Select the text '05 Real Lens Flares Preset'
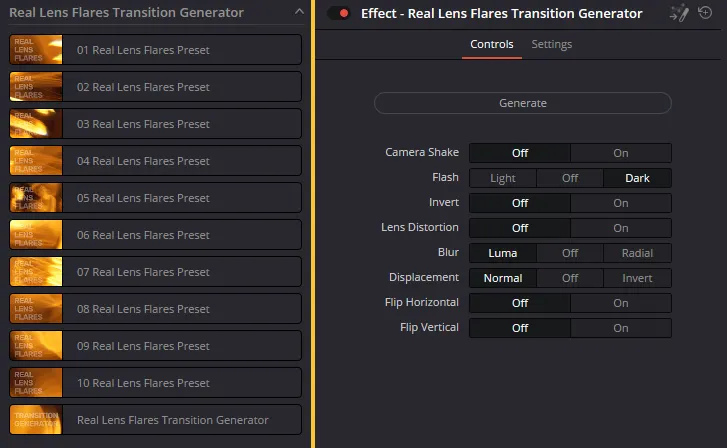 click(x=143, y=198)
